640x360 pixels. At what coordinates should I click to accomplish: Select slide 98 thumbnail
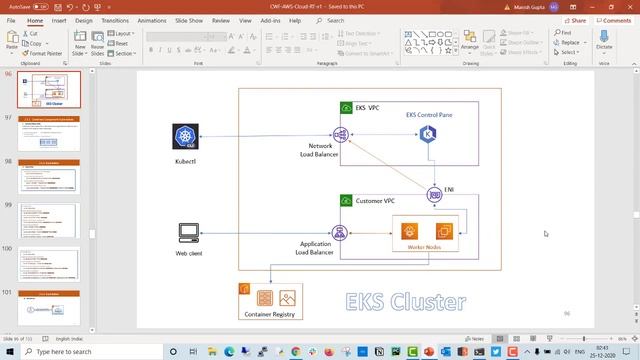pos(49,177)
